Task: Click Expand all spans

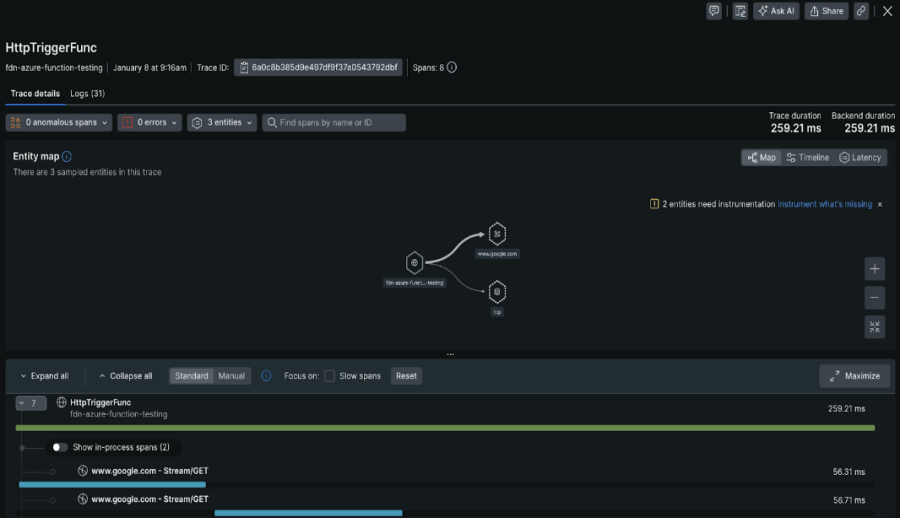Action: (44, 376)
